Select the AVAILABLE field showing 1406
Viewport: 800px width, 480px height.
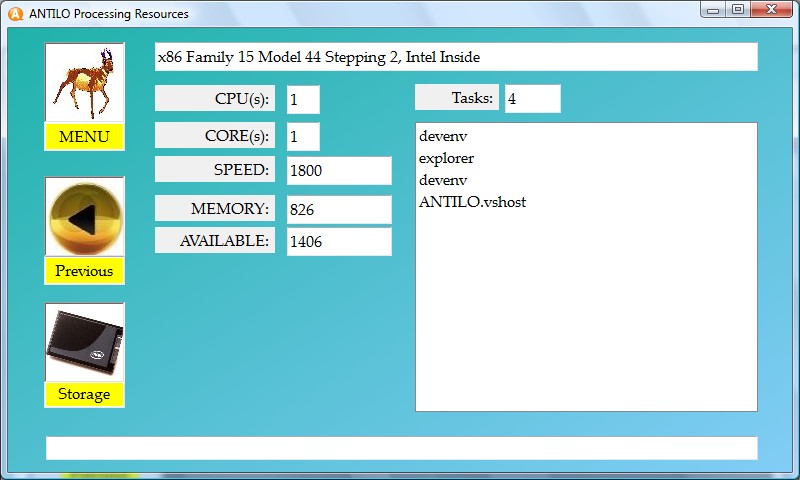point(338,241)
